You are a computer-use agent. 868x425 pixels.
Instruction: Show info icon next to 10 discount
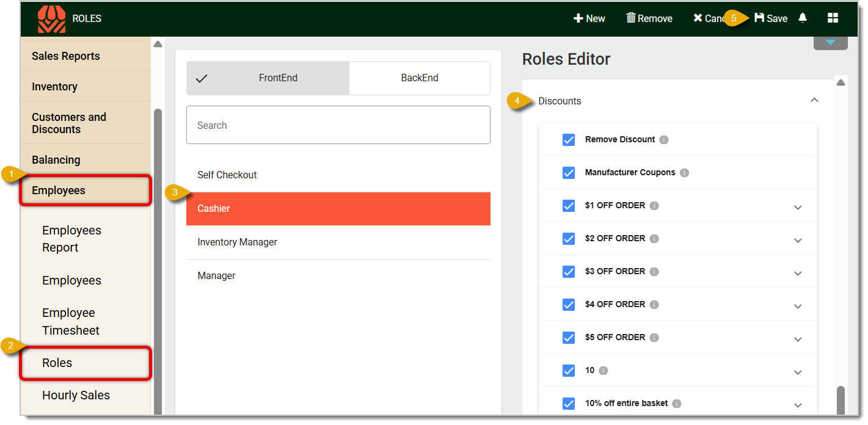coord(604,371)
